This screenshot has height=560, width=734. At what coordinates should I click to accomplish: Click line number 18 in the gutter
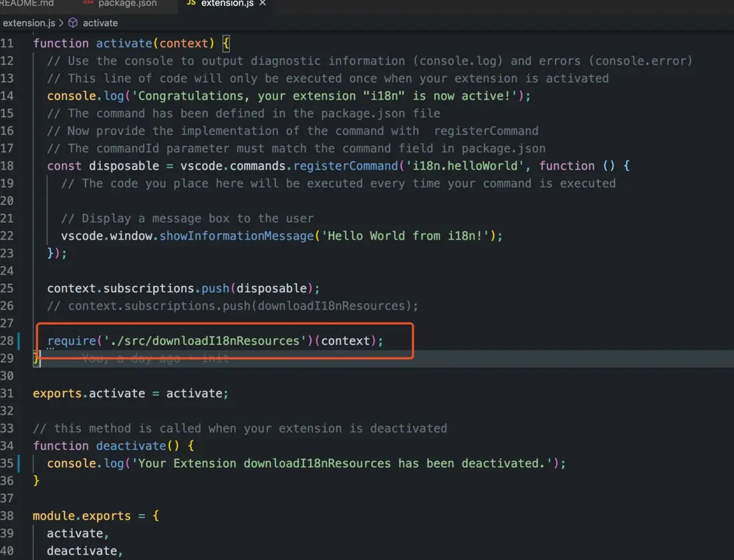(x=7, y=166)
